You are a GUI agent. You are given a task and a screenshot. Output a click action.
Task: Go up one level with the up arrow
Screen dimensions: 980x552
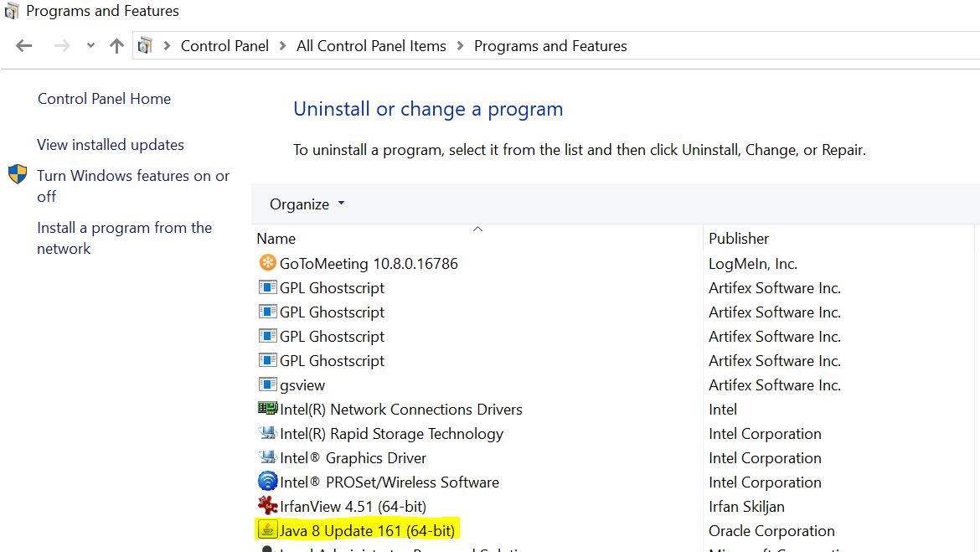(116, 45)
